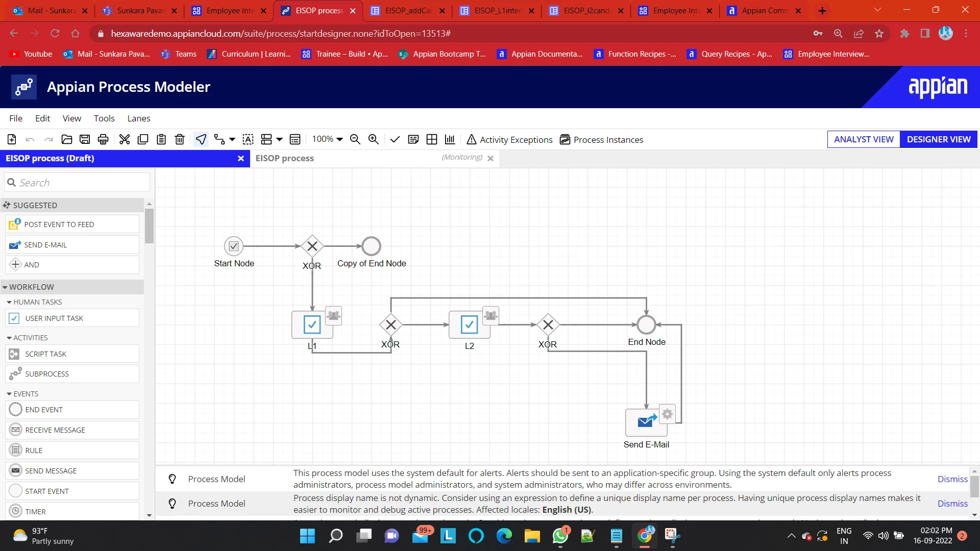Pick Timer event from palette
This screenshot has height=551, width=980.
tap(72, 512)
